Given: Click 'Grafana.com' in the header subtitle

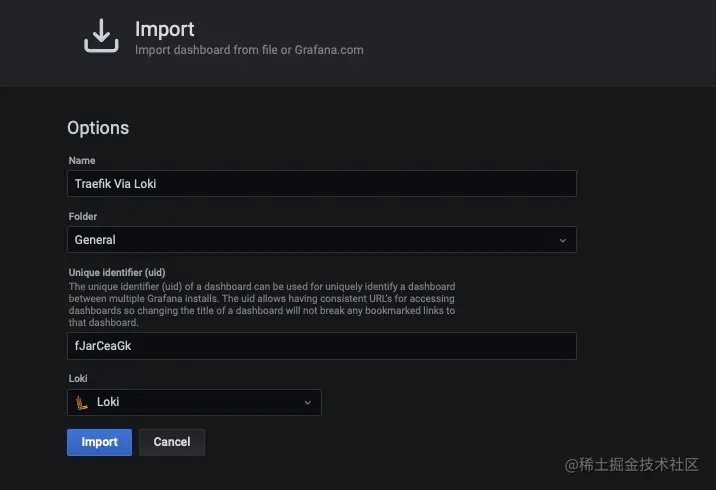Looking at the screenshot, I should point(329,50).
